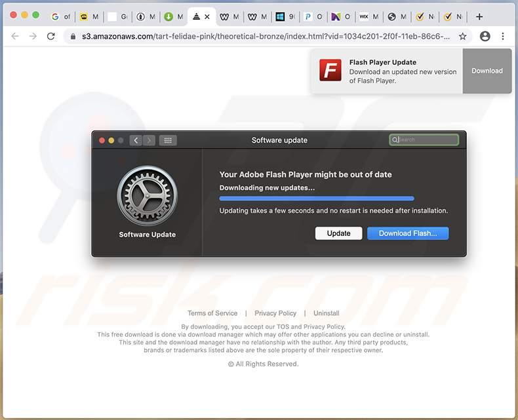This screenshot has height=420, width=518.
Task: Reload the page
Action: [50, 37]
